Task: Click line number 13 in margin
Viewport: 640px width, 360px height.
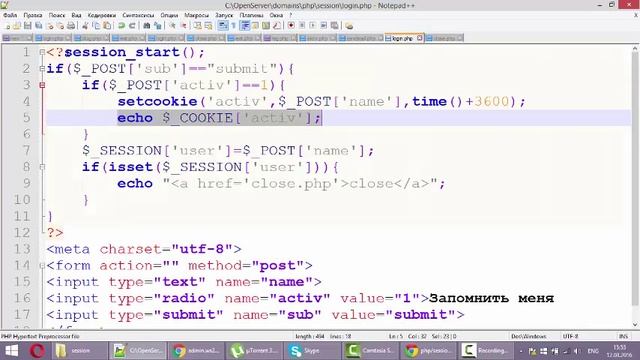Action: coord(22,249)
